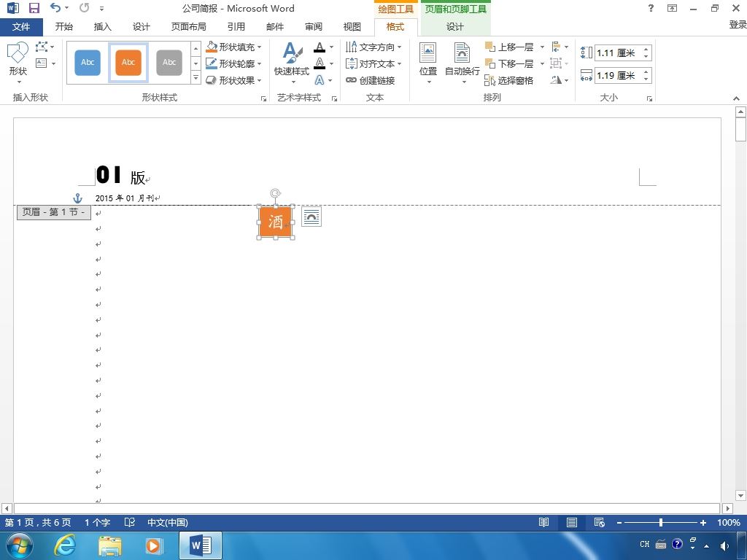
Task: Open the Shape Styles dialog launcher
Action: click(x=263, y=98)
